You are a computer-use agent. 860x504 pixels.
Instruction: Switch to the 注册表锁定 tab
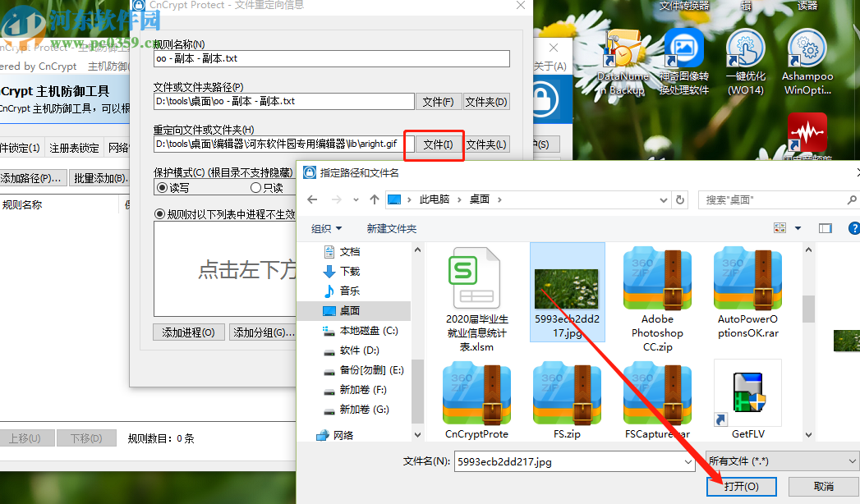tap(74, 148)
